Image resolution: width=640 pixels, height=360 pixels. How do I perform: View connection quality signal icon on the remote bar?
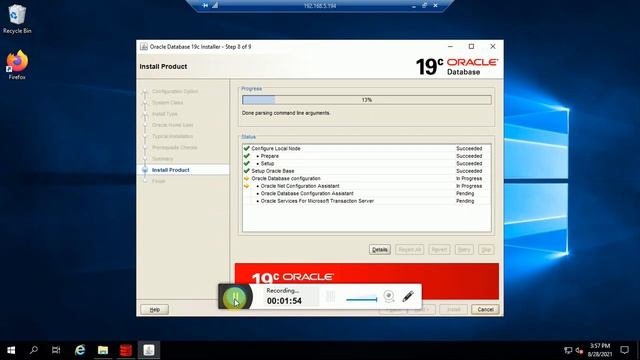click(215, 5)
